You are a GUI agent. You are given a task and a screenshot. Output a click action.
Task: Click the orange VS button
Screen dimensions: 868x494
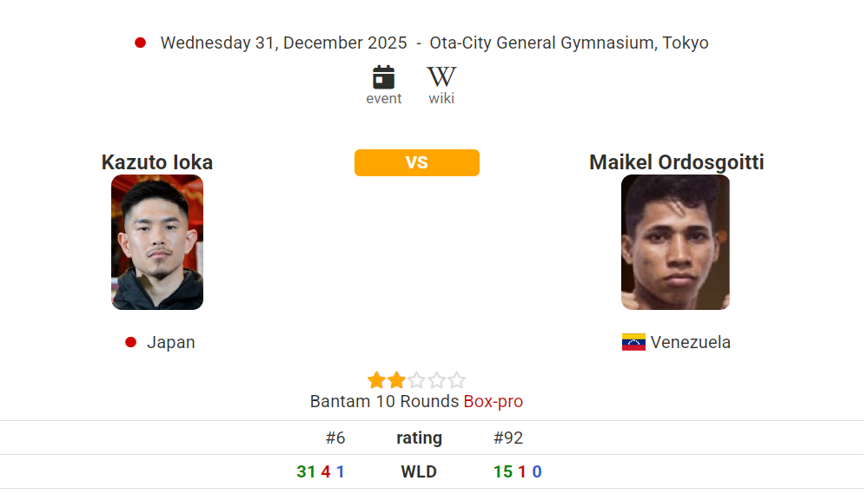point(416,162)
